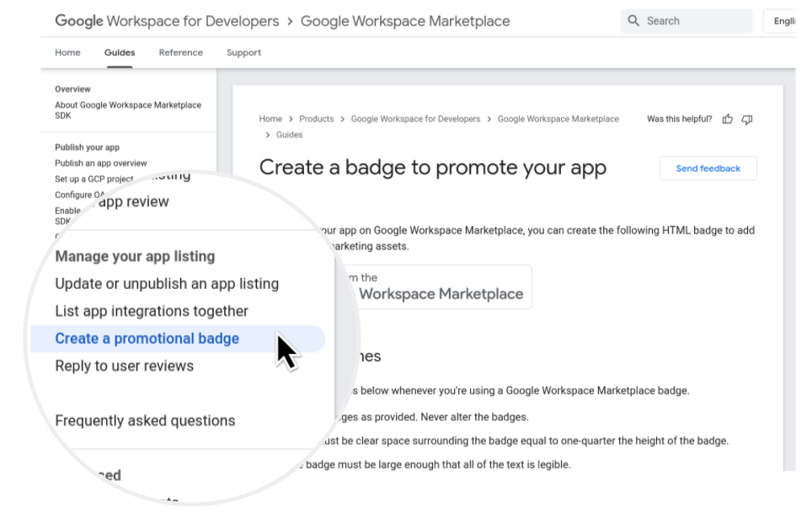Image resolution: width=812 pixels, height=514 pixels.
Task: Click Google Workspace for Developers header link
Action: (x=167, y=21)
